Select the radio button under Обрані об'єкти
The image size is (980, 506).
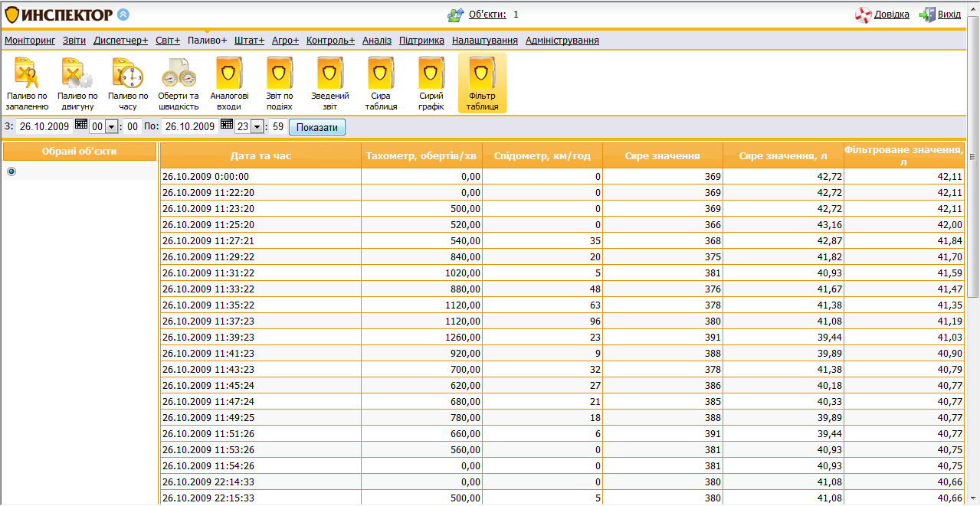tap(11, 171)
